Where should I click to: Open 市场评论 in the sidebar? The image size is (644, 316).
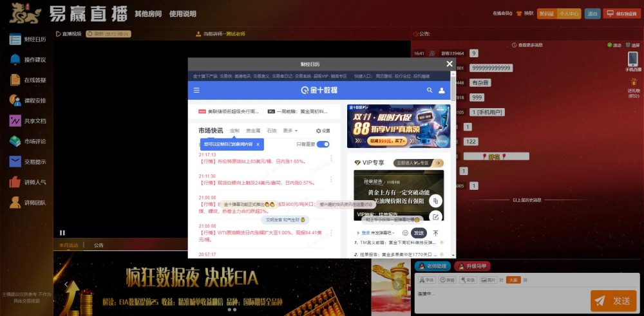point(28,141)
